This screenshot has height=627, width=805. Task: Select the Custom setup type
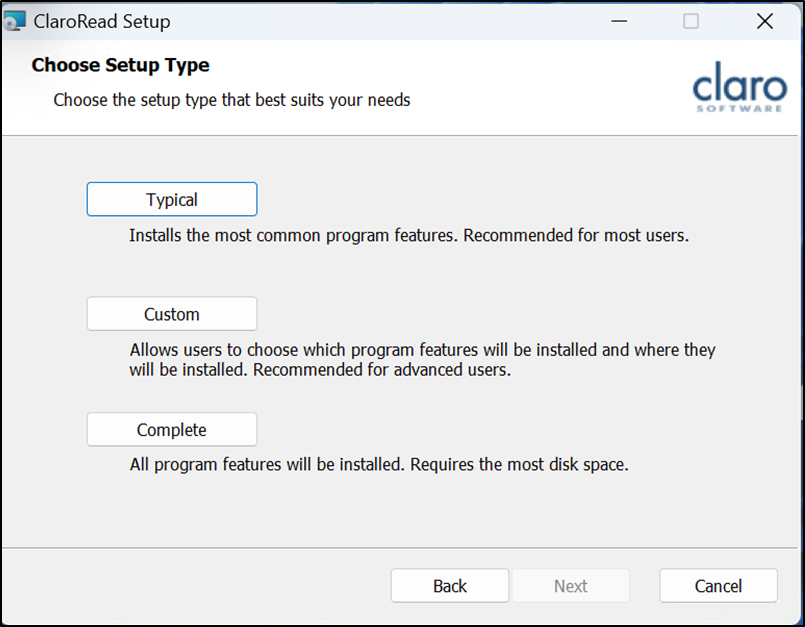tap(172, 314)
